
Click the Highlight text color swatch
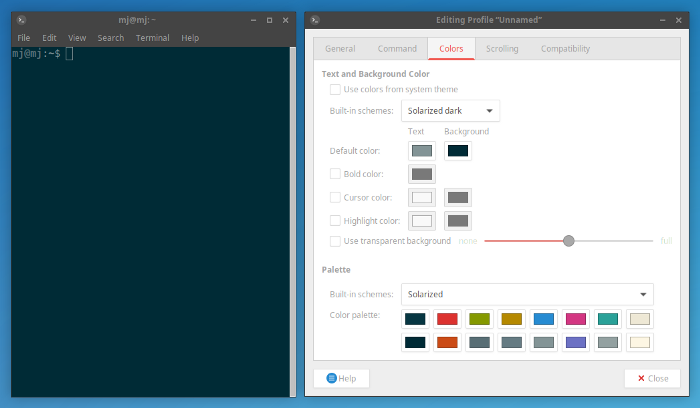422,221
